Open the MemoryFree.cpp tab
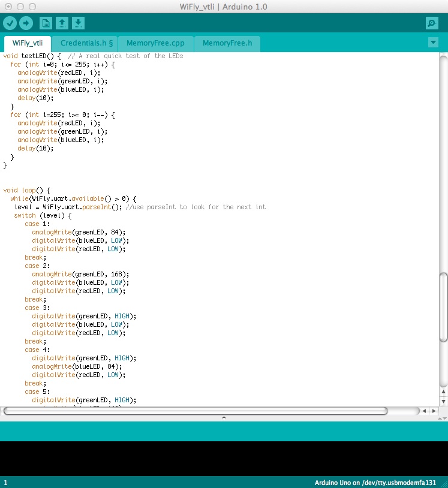This screenshot has width=448, height=488. 155,43
